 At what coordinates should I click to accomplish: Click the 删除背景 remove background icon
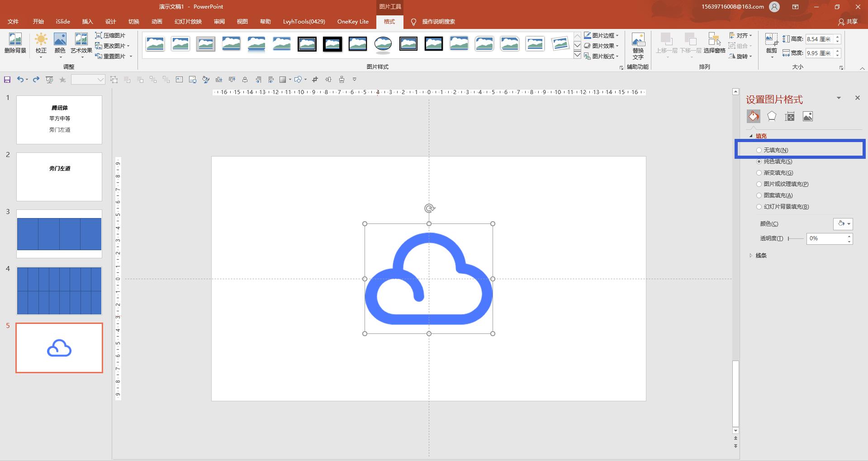pyautogui.click(x=15, y=44)
